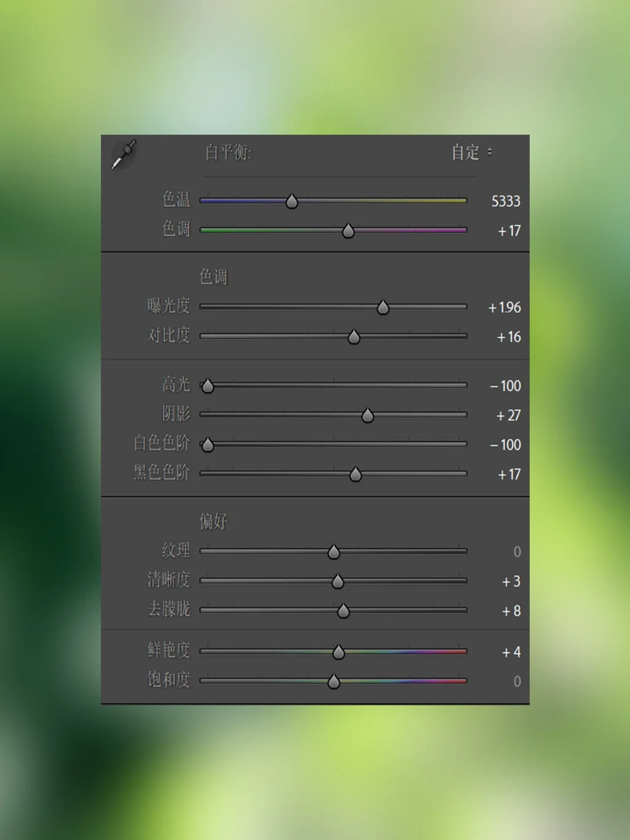Screen dimensions: 630x840
Task: Click the 色调 tint slider handle
Action: pyautogui.click(x=348, y=231)
